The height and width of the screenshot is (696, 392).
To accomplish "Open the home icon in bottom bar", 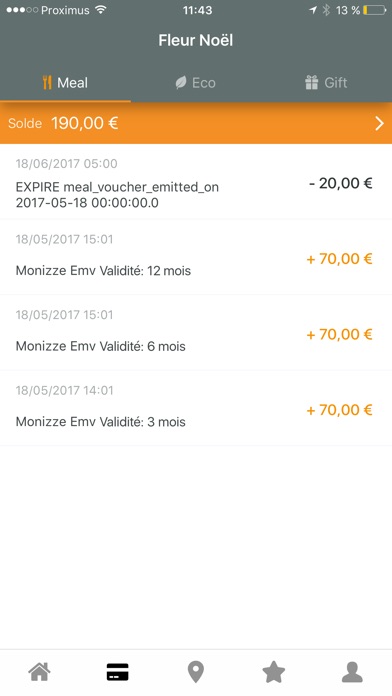I will tap(40, 672).
